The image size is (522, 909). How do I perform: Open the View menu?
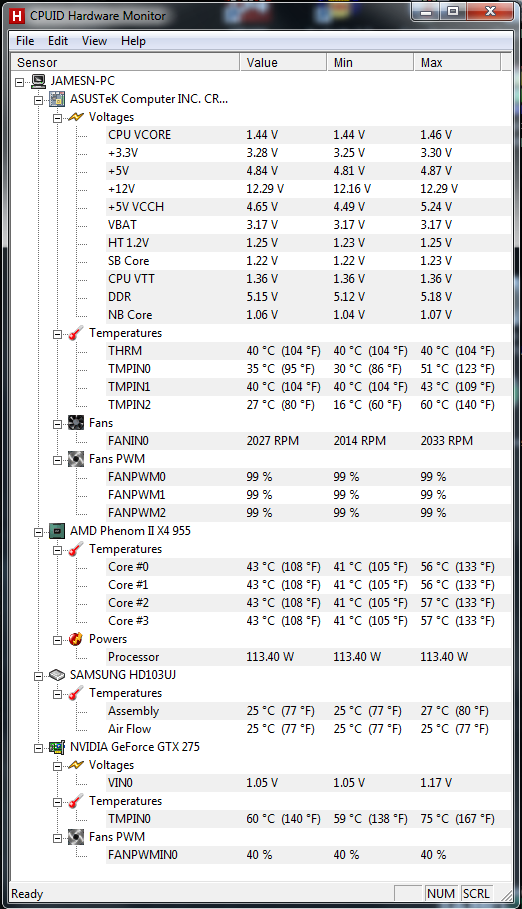[x=94, y=41]
